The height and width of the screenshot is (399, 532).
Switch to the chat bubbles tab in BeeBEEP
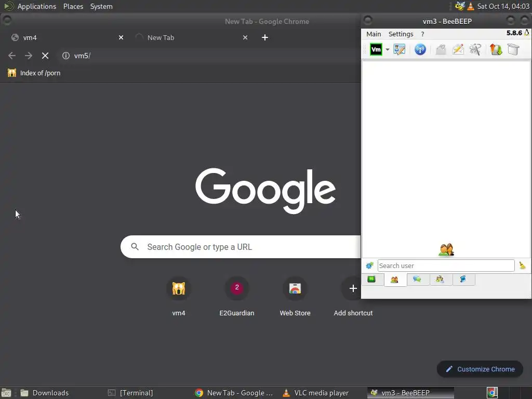click(417, 279)
